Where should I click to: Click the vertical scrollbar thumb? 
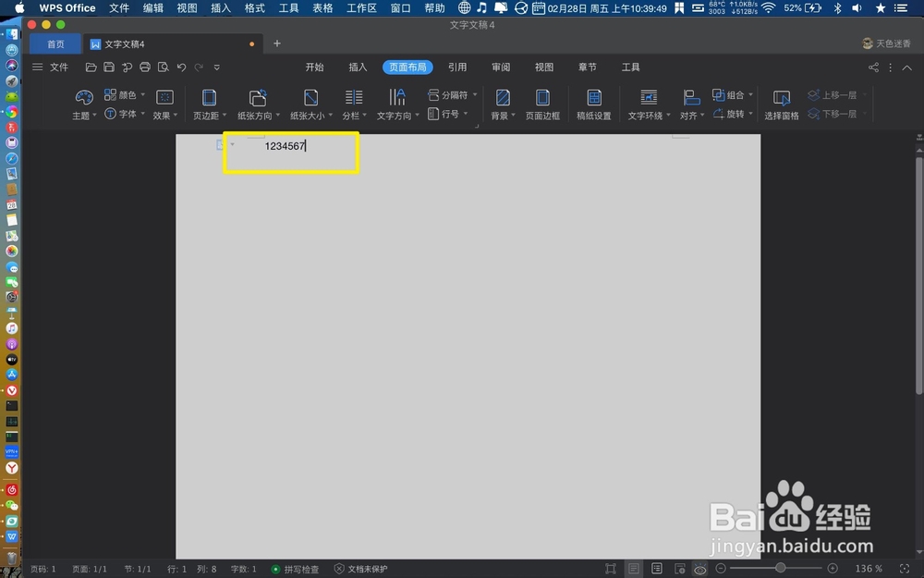pyautogui.click(x=918, y=276)
